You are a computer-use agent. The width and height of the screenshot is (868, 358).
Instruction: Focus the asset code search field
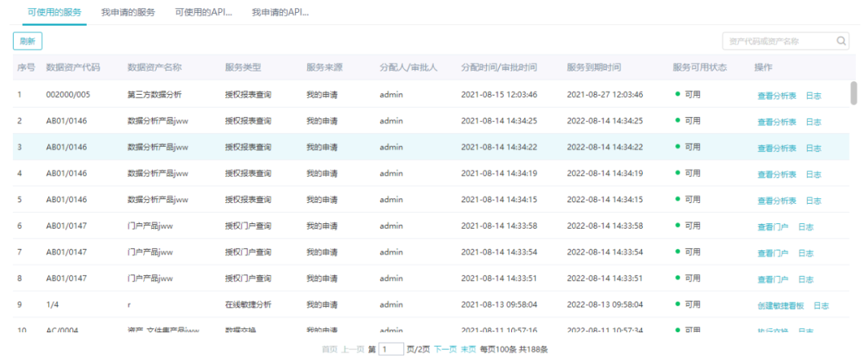click(776, 41)
